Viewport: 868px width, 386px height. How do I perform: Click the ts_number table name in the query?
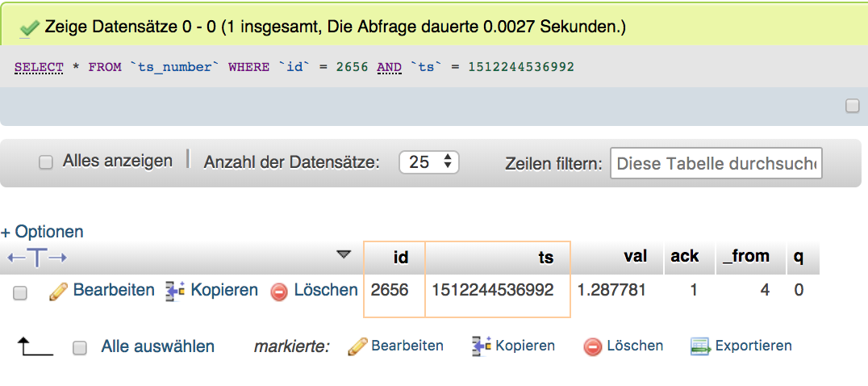coord(174,68)
